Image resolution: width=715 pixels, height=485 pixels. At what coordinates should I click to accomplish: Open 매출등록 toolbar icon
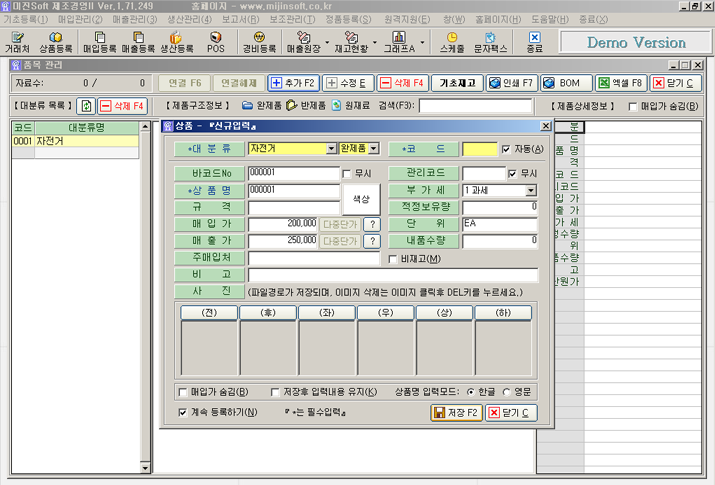click(138, 42)
